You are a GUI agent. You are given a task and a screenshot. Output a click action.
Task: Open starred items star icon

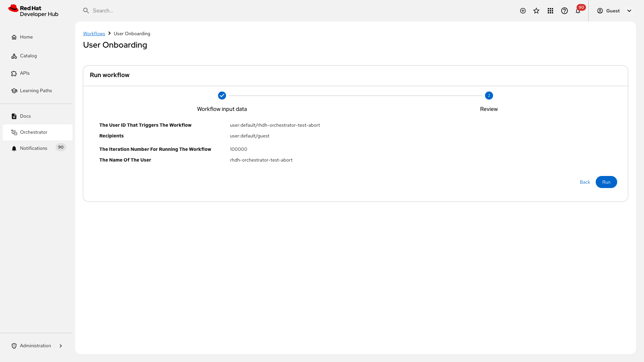(x=536, y=11)
